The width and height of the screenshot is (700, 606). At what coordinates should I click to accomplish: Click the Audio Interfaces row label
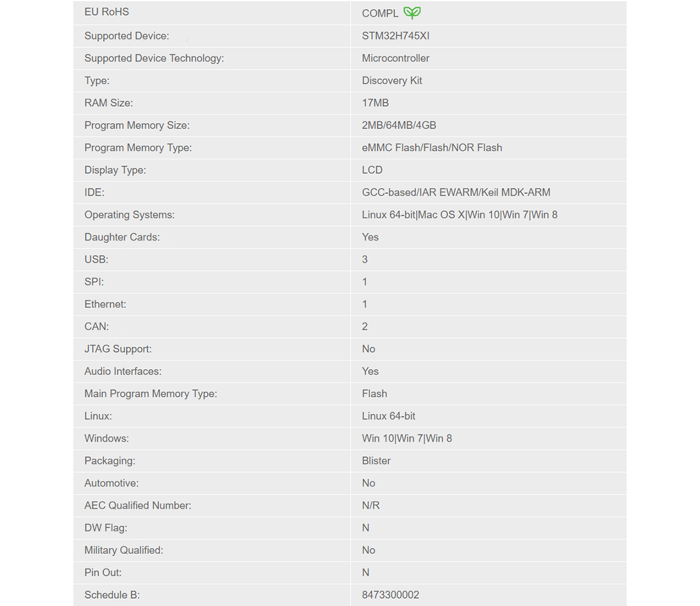[123, 371]
